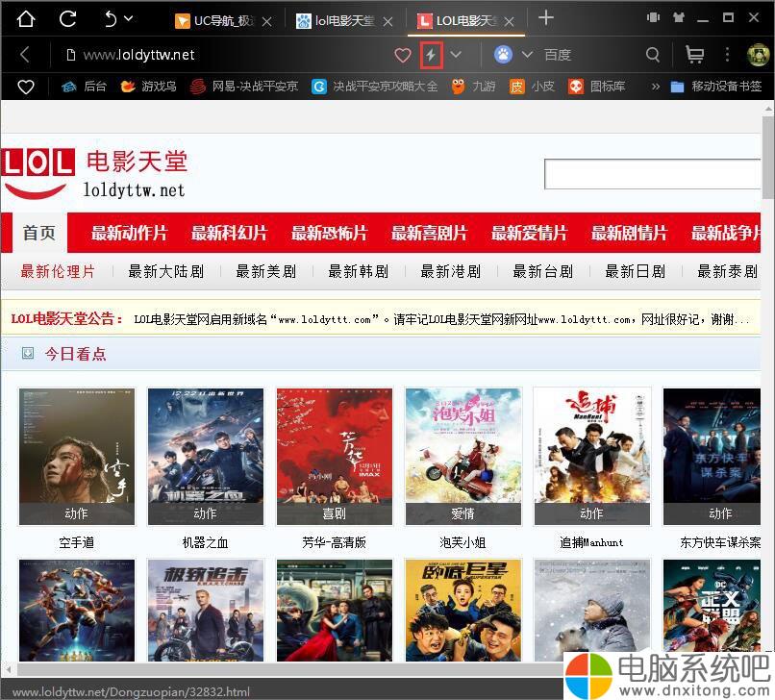Open the 最新爱情片 menu item

tap(530, 233)
